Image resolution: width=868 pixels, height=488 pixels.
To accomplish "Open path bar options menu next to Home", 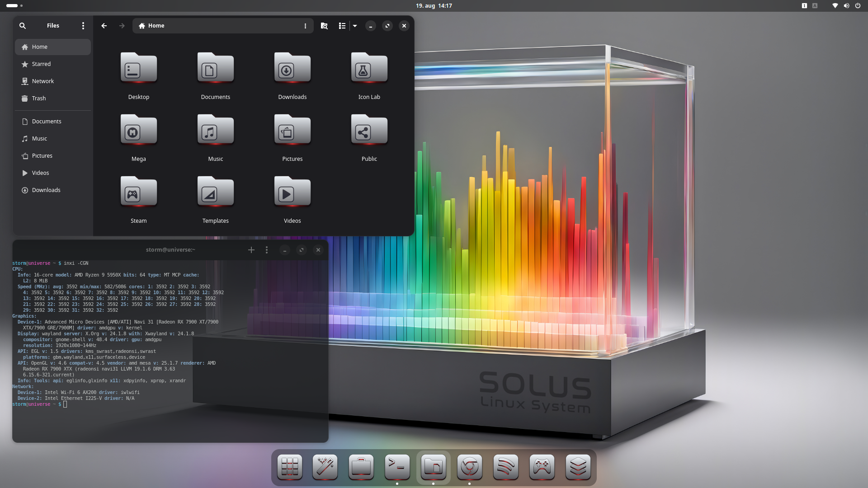I will click(305, 26).
